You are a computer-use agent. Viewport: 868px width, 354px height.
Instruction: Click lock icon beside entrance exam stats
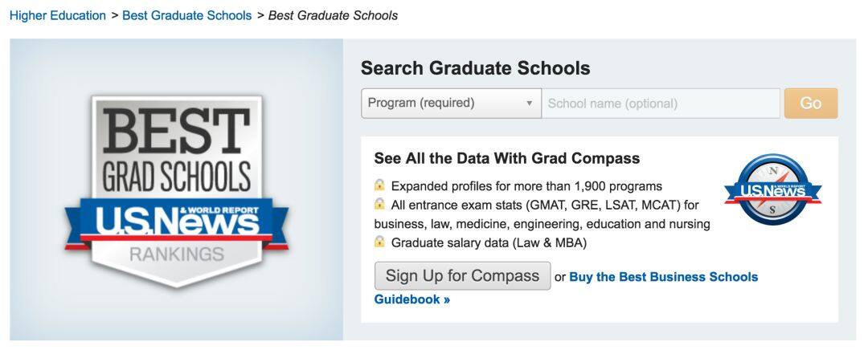(379, 204)
